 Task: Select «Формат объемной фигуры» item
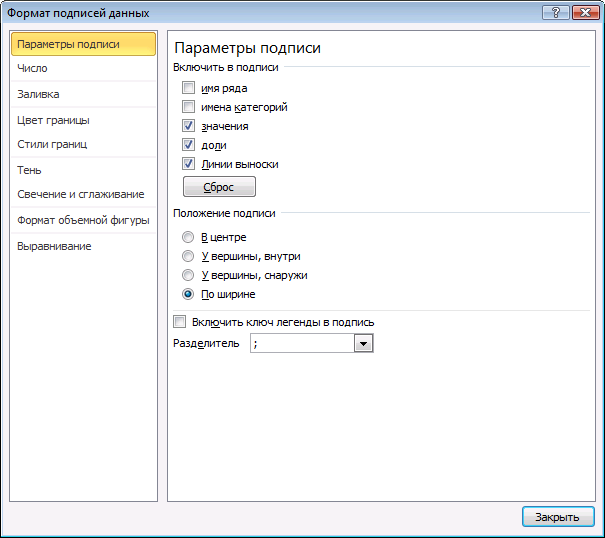83,220
